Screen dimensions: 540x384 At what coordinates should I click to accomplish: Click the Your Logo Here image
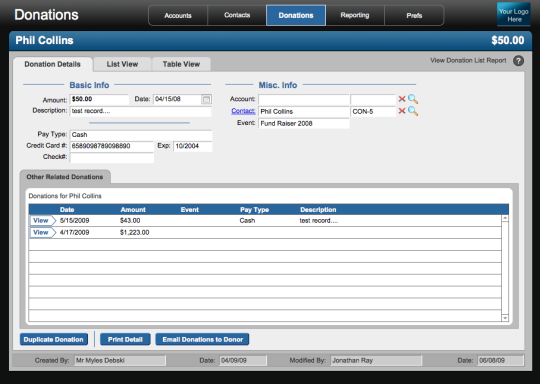pos(513,15)
